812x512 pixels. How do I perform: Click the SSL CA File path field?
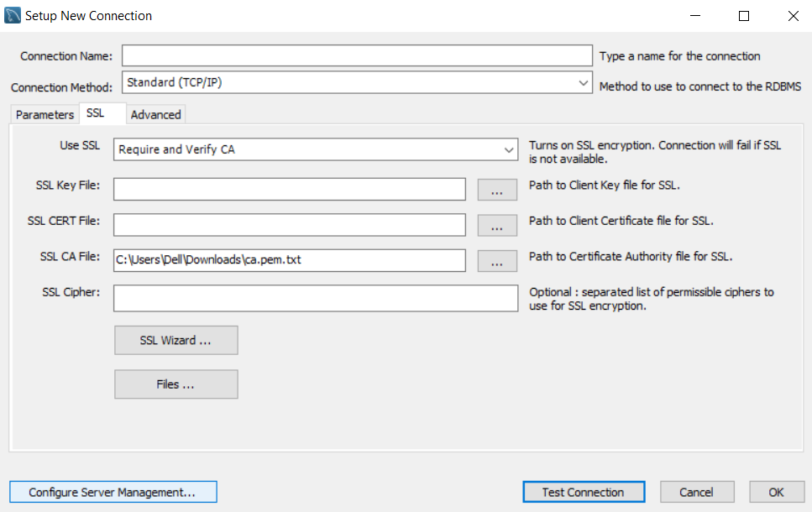289,260
